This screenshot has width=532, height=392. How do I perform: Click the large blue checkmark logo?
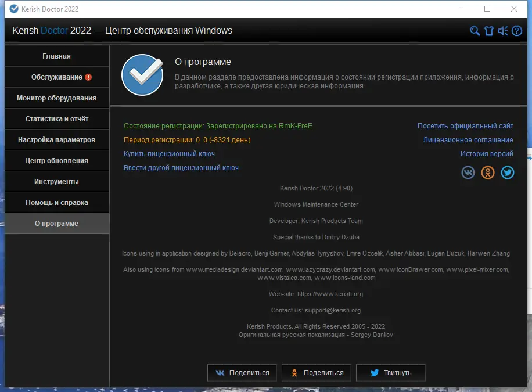point(142,75)
